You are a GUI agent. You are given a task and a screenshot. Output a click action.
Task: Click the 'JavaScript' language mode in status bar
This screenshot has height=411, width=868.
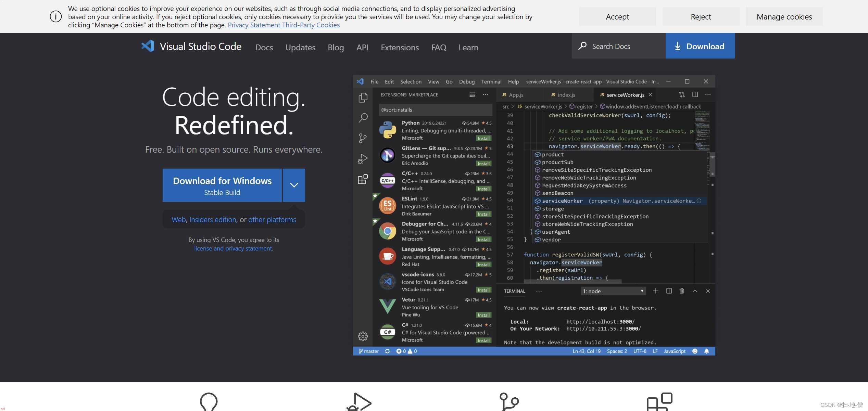675,351
